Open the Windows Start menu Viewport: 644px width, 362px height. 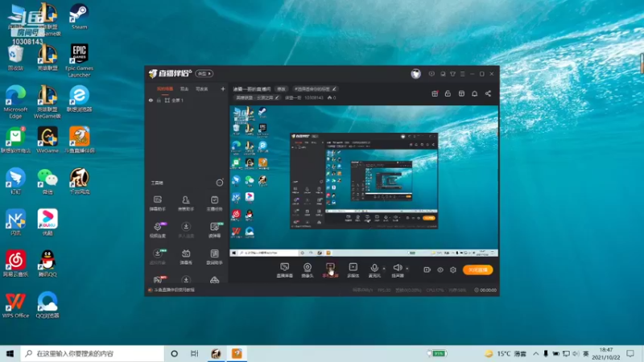(x=10, y=353)
